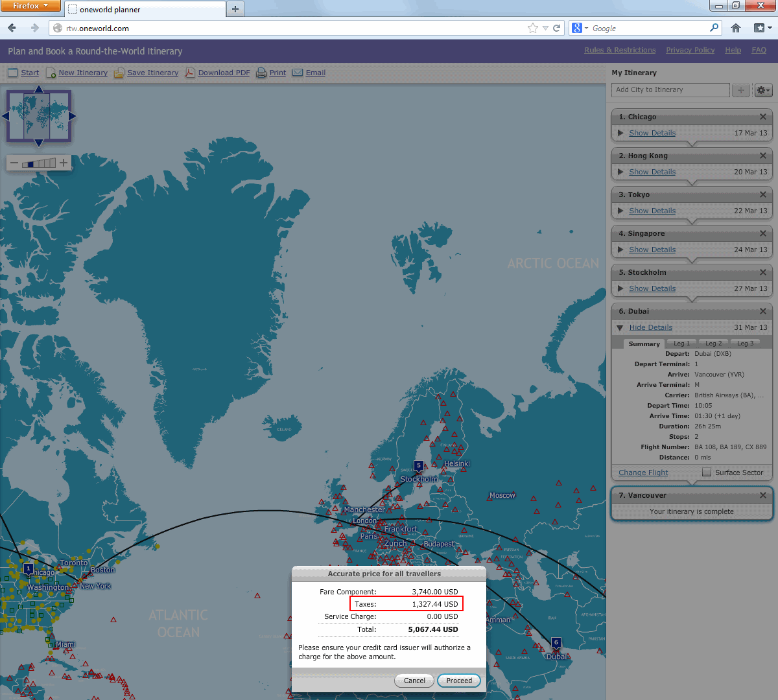778x700 pixels.
Task: Switch to the Summary tab
Action: click(x=644, y=344)
